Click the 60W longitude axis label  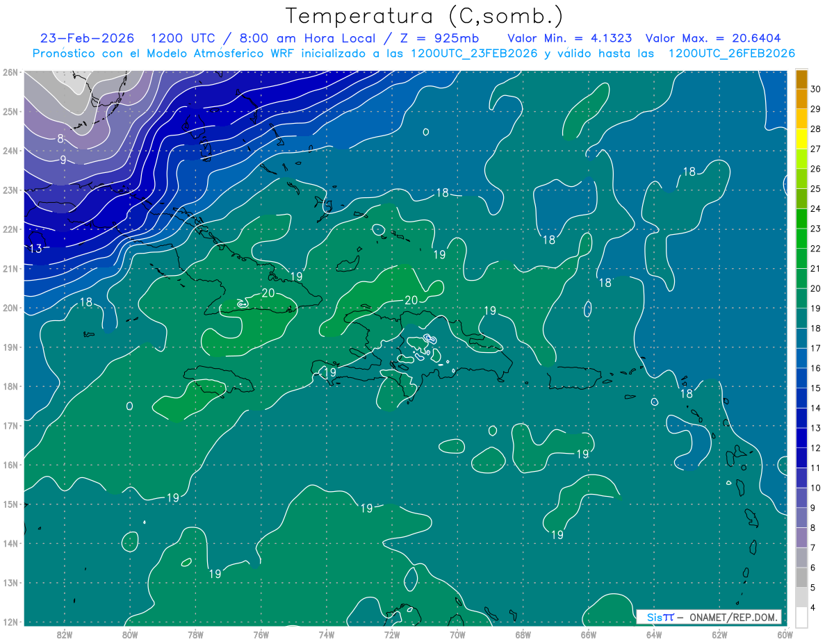tap(785, 634)
